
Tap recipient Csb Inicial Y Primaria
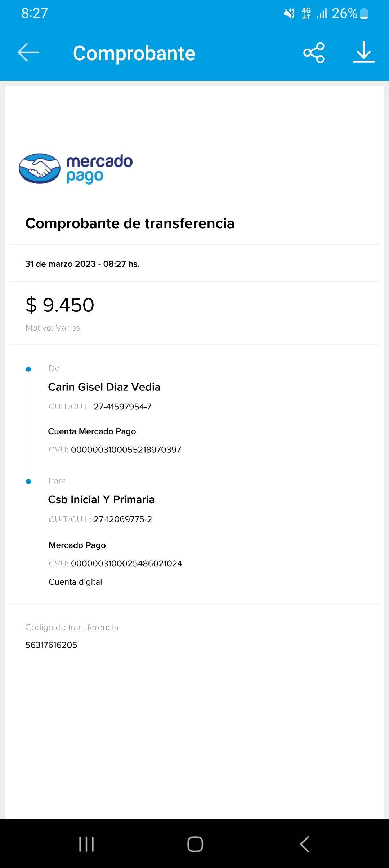tap(101, 500)
